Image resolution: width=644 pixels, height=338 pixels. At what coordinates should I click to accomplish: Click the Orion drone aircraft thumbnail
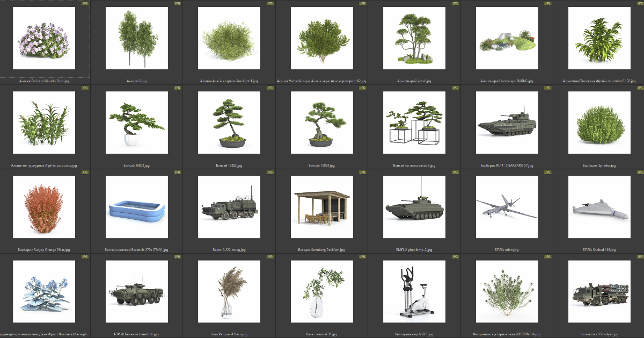pyautogui.click(x=507, y=207)
